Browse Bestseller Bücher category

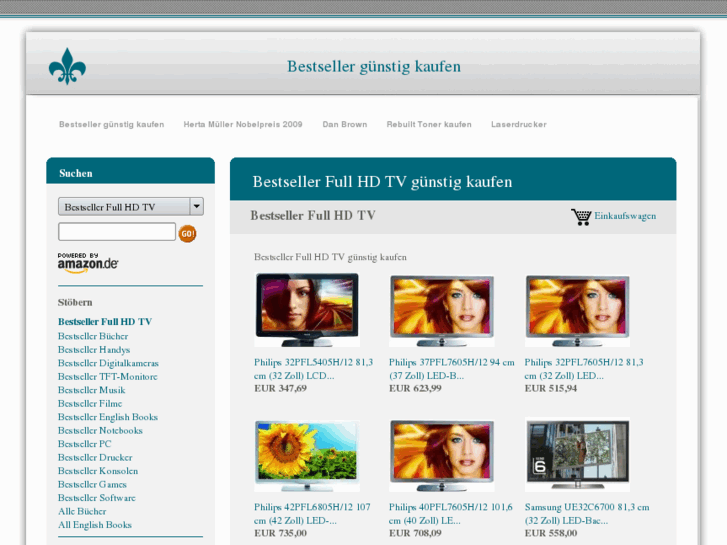[93, 336]
